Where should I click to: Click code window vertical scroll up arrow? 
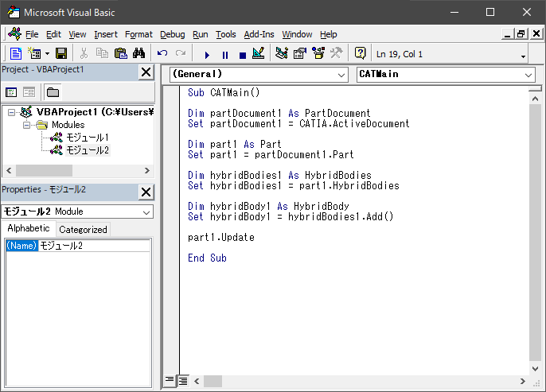coord(535,99)
